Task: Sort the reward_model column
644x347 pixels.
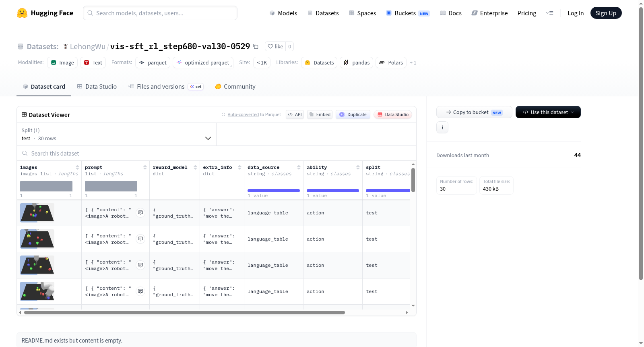Action: point(195,167)
